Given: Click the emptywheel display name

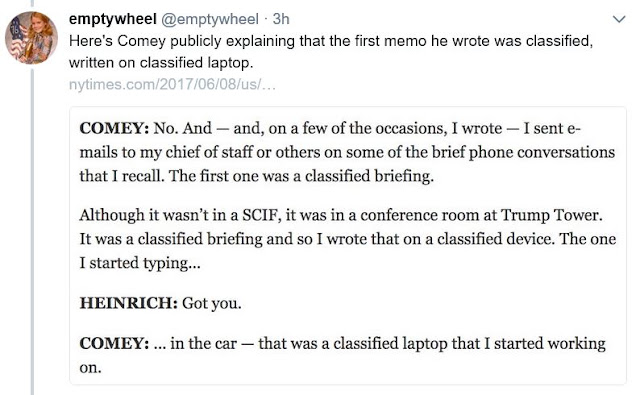Looking at the screenshot, I should pos(113,19).
